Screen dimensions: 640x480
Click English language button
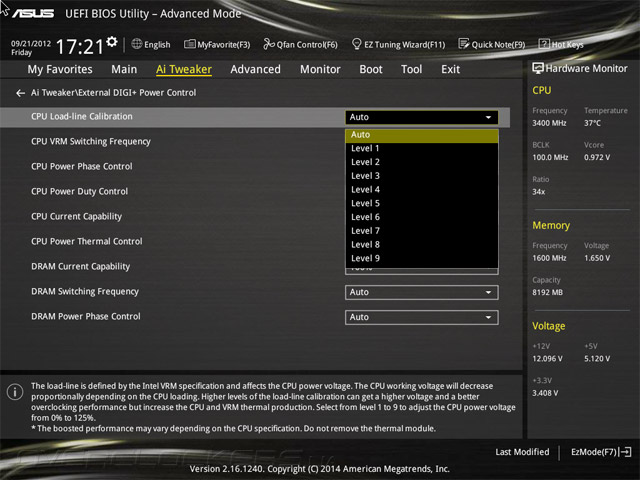click(157, 44)
